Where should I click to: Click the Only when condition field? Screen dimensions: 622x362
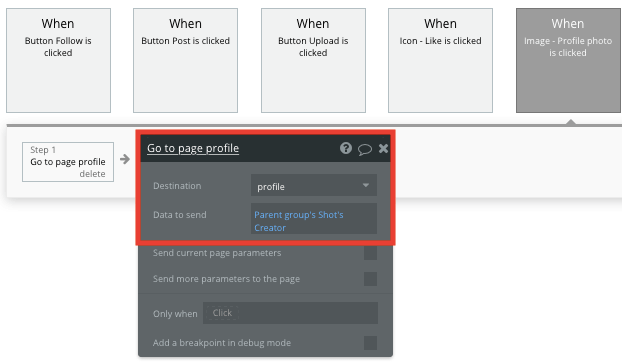point(290,313)
